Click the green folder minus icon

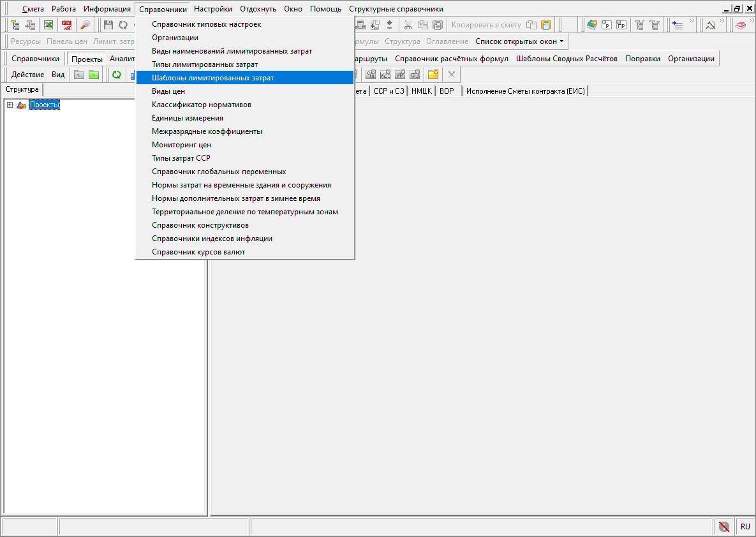pos(94,75)
